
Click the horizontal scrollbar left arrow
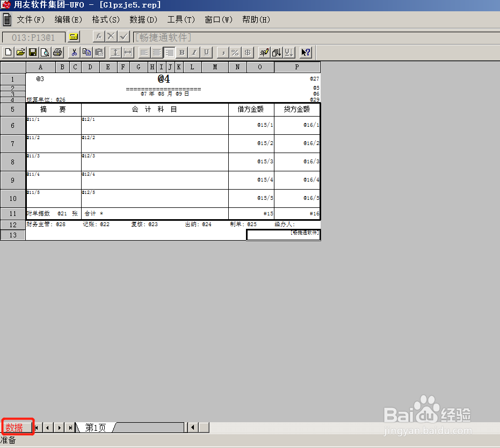click(193, 427)
